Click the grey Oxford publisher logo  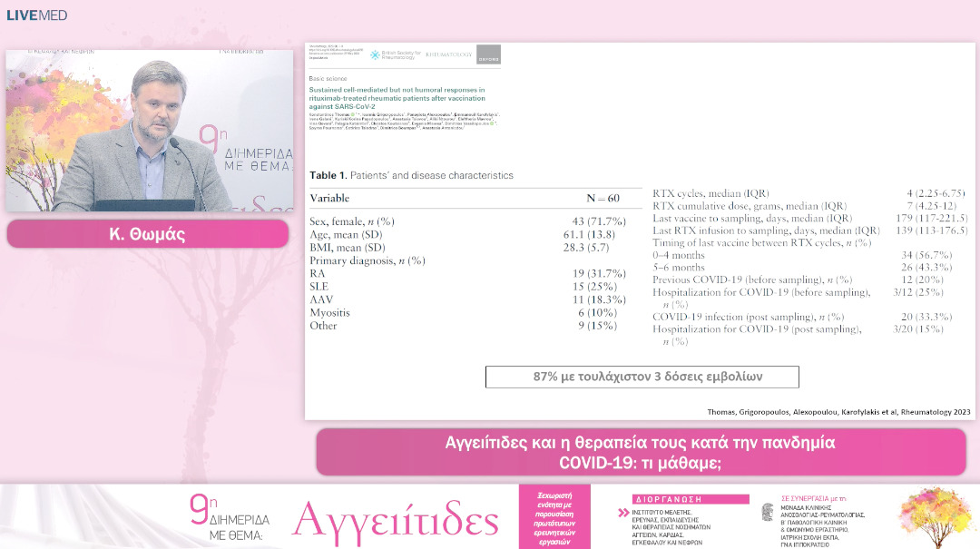pyautogui.click(x=488, y=54)
